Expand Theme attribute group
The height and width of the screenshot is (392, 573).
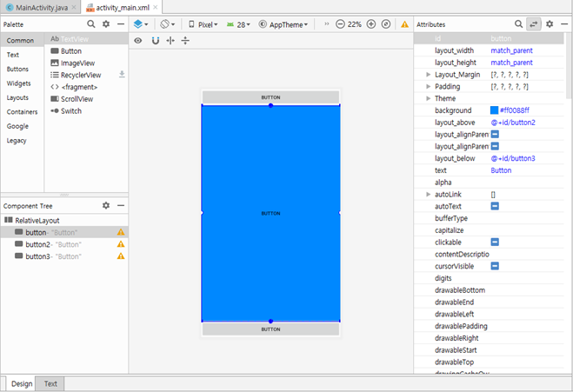click(429, 98)
